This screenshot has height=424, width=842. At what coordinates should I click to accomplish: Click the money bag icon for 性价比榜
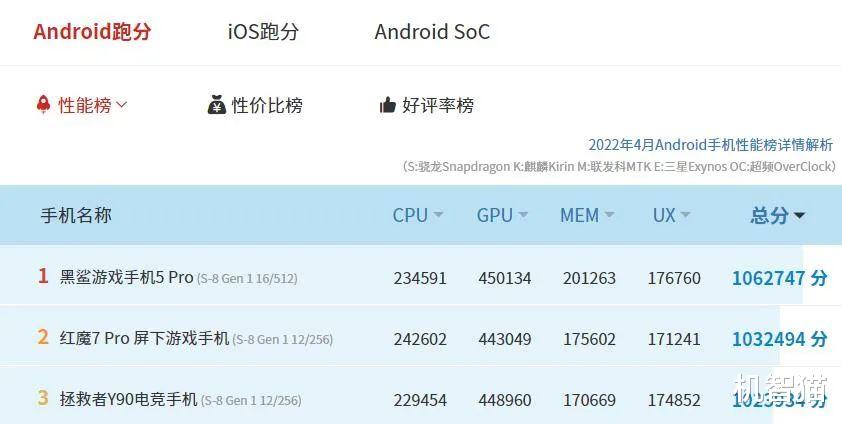[217, 105]
